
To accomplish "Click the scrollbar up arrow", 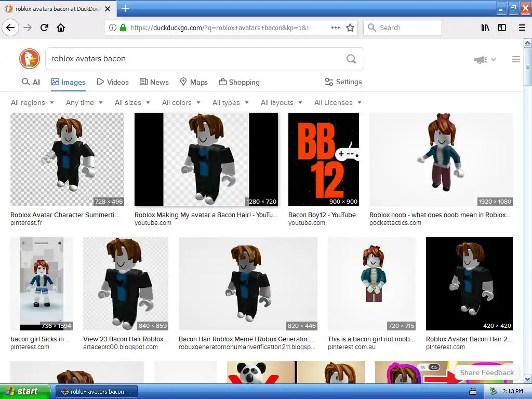I will coord(528,43).
